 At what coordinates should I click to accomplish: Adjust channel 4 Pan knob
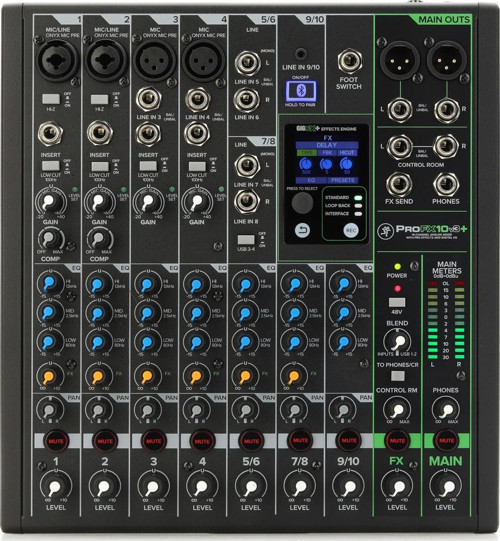tap(197, 409)
